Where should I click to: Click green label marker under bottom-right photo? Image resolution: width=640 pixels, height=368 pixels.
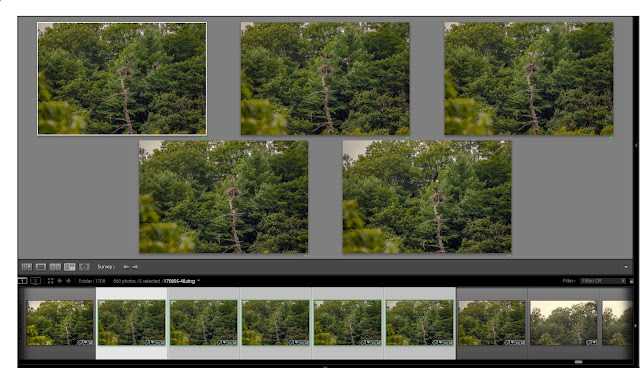[x=509, y=256]
